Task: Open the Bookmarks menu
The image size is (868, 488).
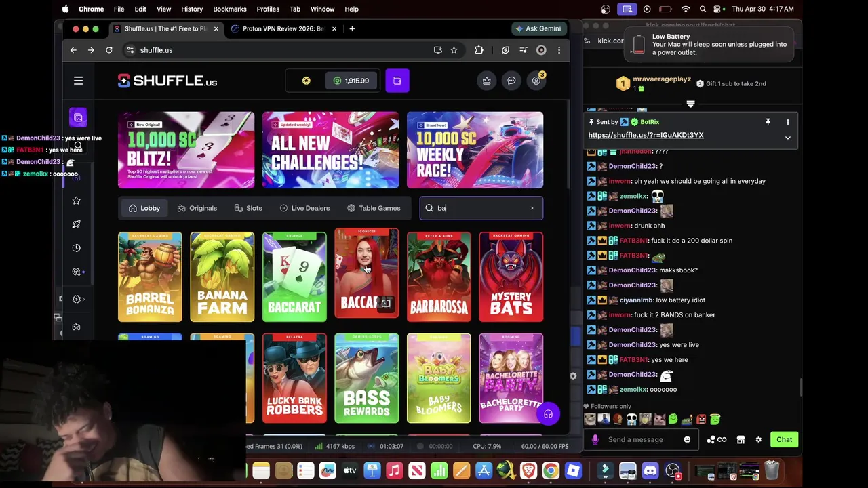Action: tap(230, 9)
